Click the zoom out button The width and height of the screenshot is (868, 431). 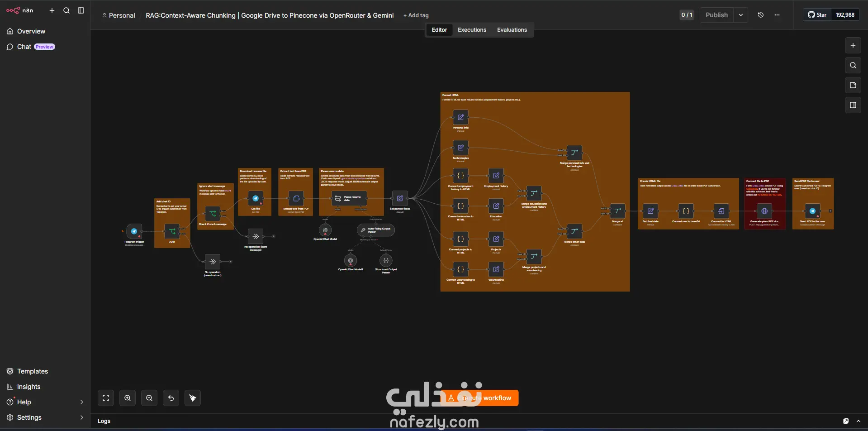[x=149, y=398]
